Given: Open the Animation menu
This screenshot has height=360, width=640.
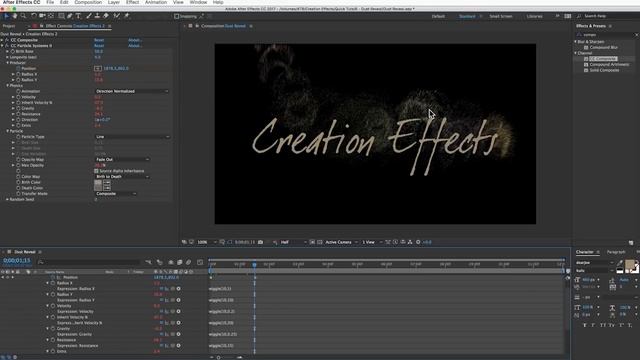Looking at the screenshot, I should [156, 2].
